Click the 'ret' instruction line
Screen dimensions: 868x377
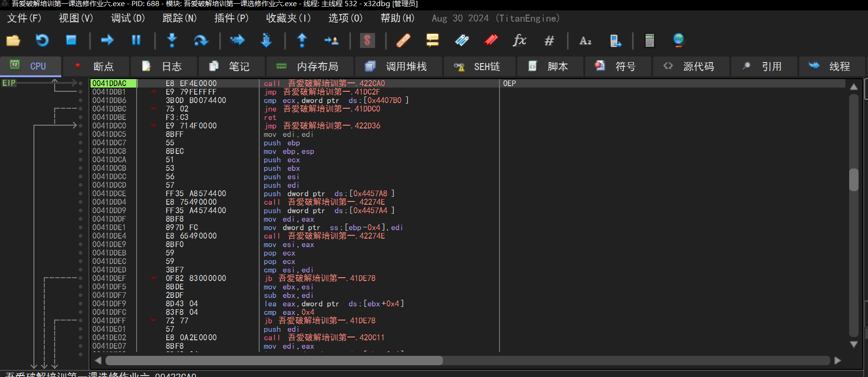tap(270, 117)
